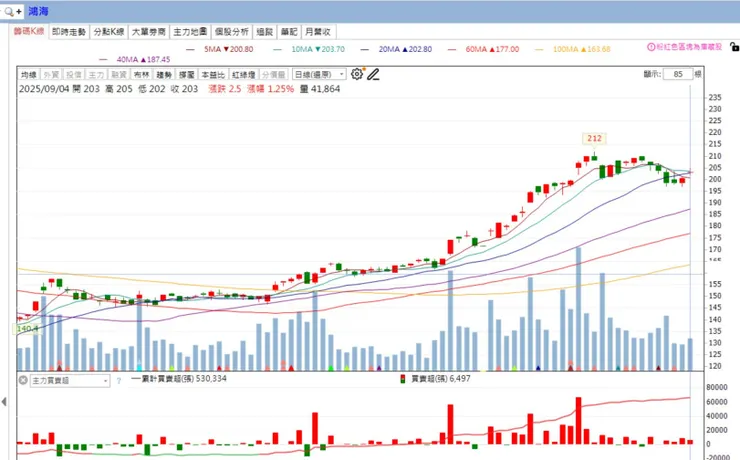Click the 20MA 202.80 legend entry

(396, 49)
